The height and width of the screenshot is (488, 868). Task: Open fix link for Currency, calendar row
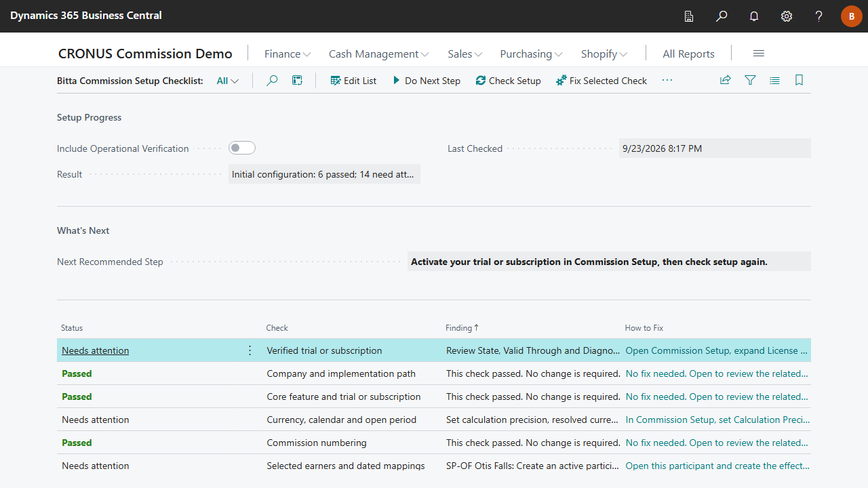pyautogui.click(x=717, y=420)
